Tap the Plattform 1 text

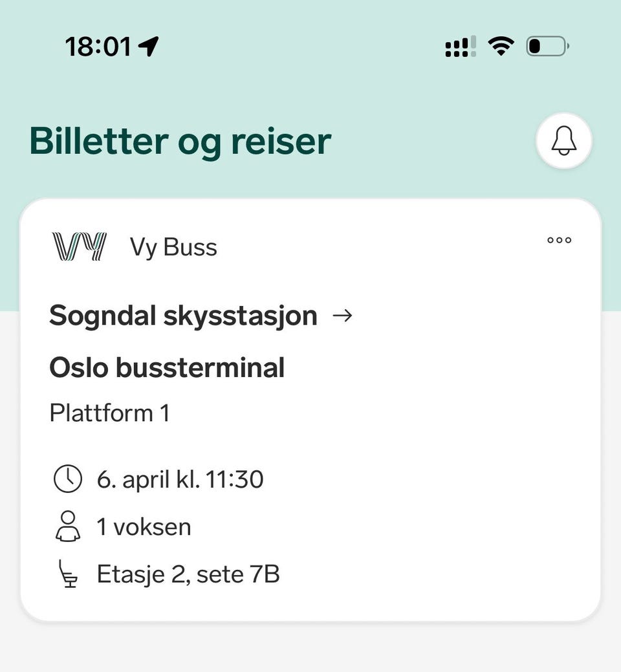coord(110,413)
